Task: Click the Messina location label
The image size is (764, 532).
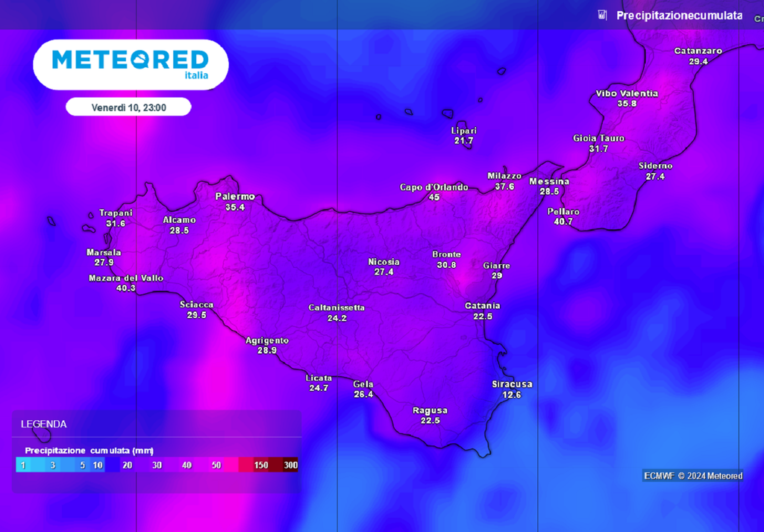Action: click(549, 182)
